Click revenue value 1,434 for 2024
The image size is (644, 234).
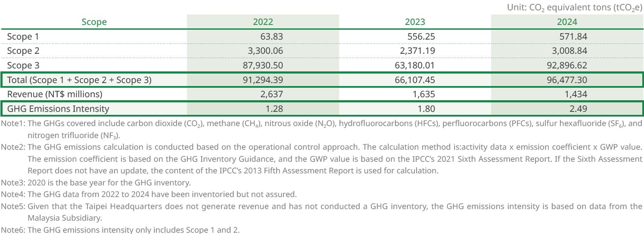(576, 94)
